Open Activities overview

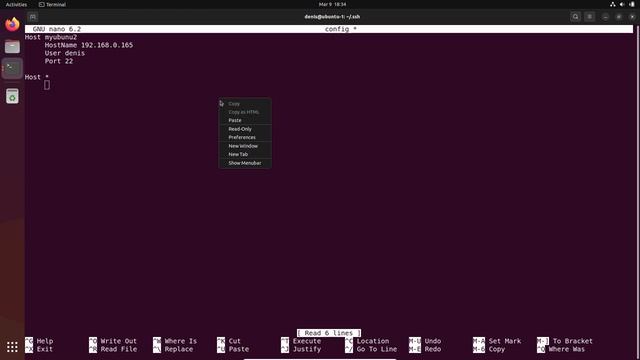tap(16, 4)
